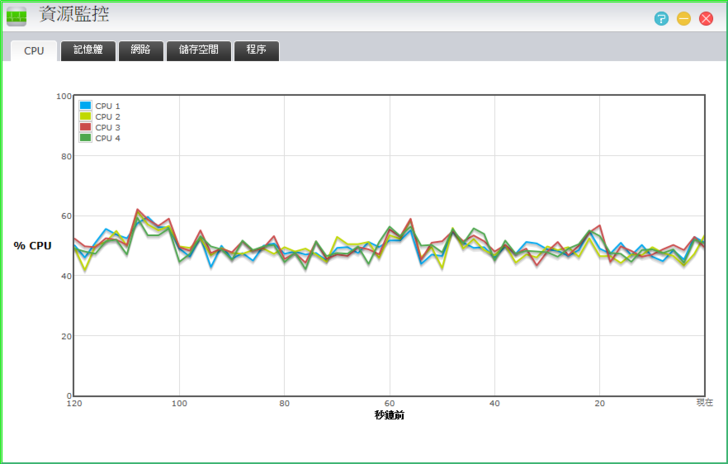This screenshot has width=728, height=464.
Task: Open help with the blue question icon
Action: [661, 19]
